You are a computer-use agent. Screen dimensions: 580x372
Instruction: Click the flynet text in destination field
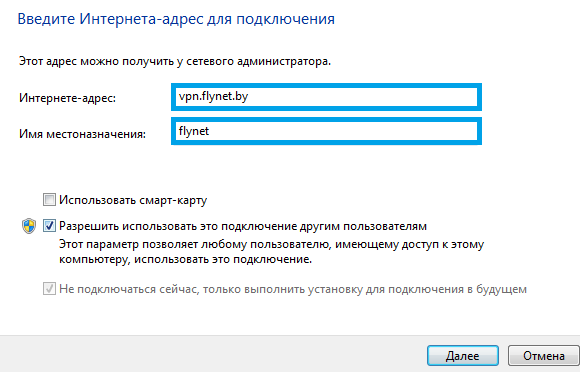pos(194,131)
